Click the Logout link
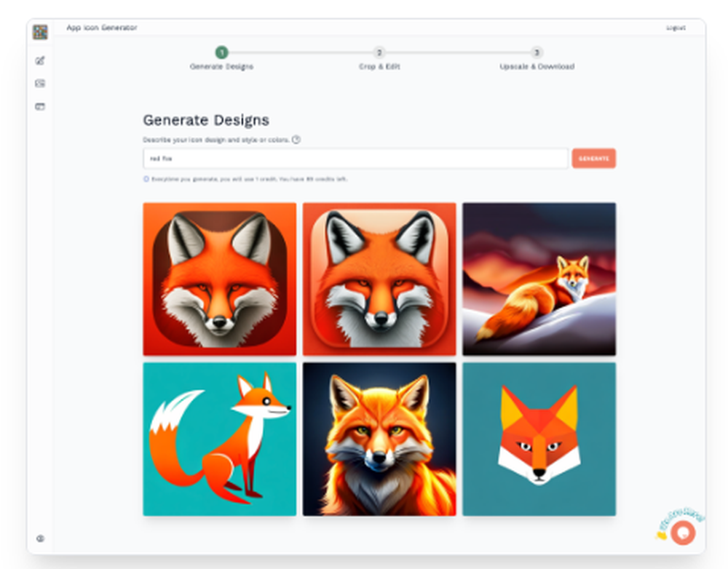This screenshot has height=569, width=728. coord(676,27)
